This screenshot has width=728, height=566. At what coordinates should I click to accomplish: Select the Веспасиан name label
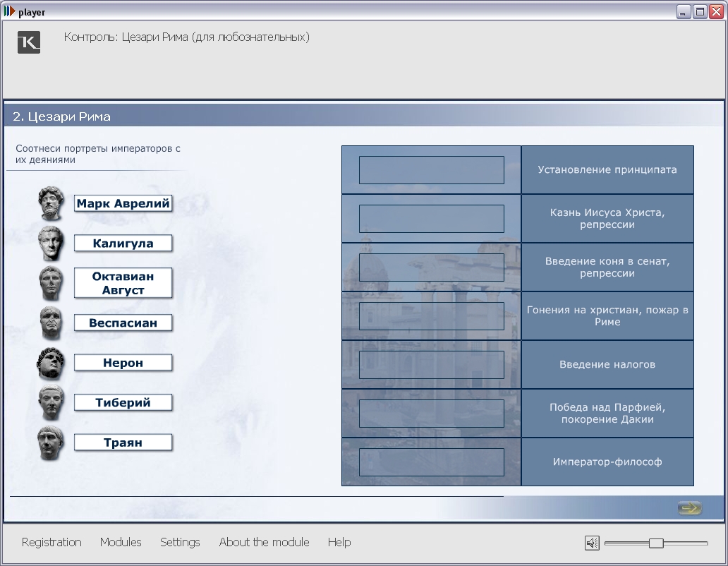click(x=123, y=323)
